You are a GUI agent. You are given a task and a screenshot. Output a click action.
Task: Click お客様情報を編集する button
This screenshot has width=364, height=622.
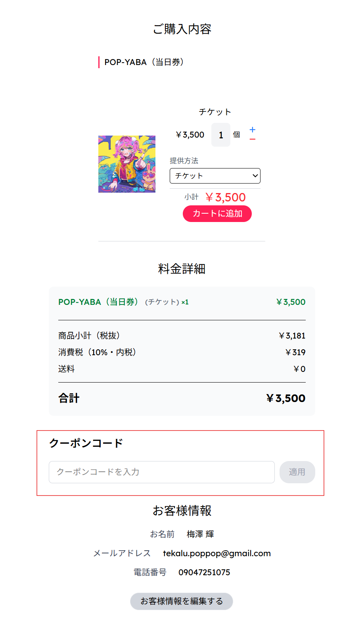182,601
